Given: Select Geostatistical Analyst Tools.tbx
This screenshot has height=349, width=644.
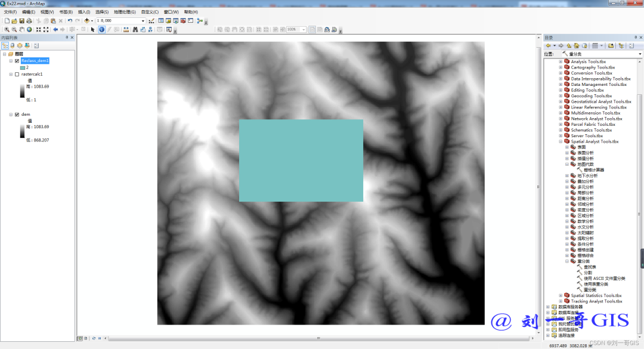Looking at the screenshot, I should [x=601, y=101].
